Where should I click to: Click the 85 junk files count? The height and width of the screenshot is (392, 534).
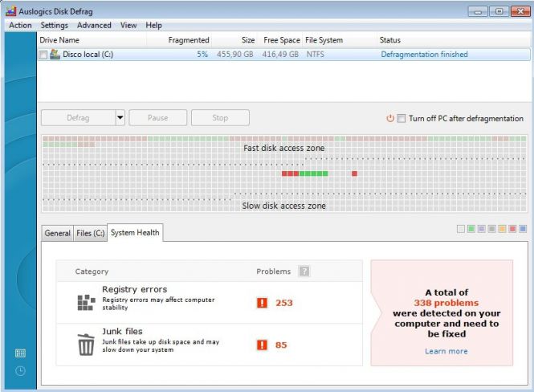click(281, 345)
